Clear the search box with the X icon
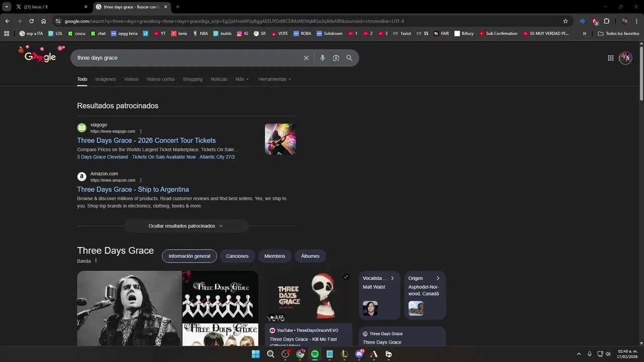The image size is (644, 362). [x=306, y=58]
